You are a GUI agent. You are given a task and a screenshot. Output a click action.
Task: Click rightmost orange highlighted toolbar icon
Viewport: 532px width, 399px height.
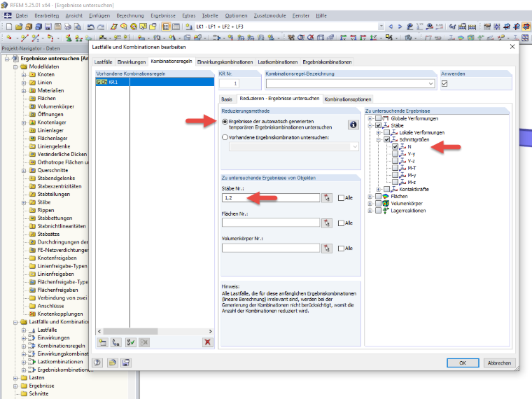pos(526,27)
